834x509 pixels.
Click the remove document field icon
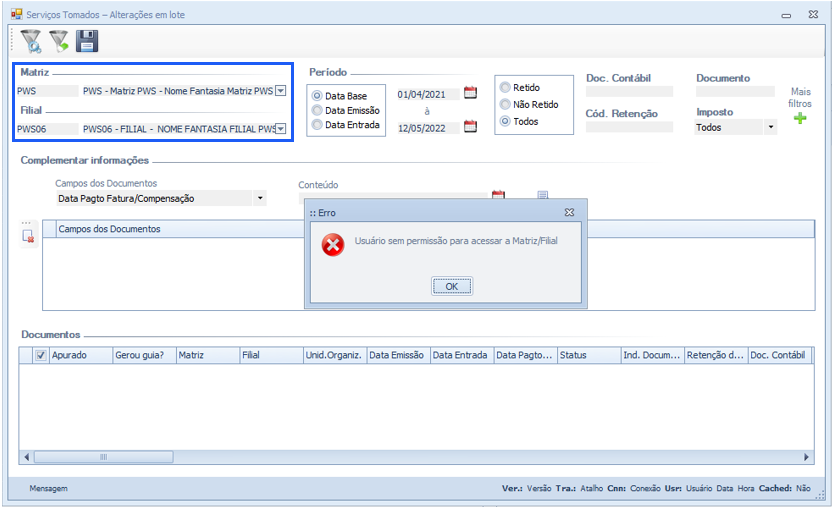(x=28, y=236)
